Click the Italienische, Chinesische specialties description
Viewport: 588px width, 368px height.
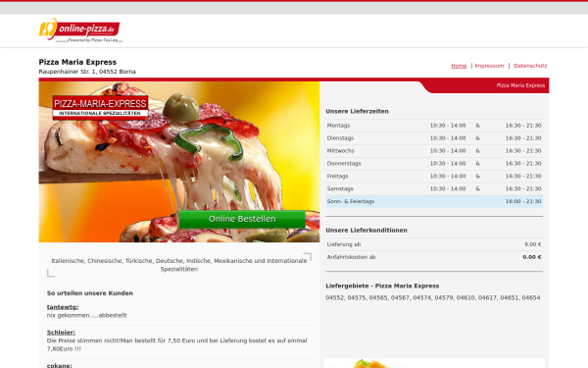click(179, 265)
